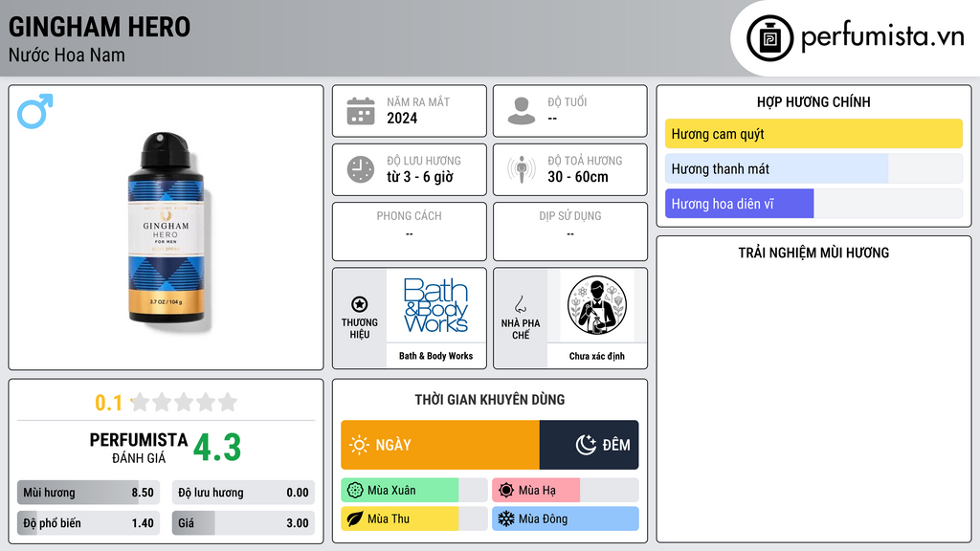Select the Hương thanh mát accord bar
Image resolution: width=980 pixels, height=551 pixels.
(813, 168)
